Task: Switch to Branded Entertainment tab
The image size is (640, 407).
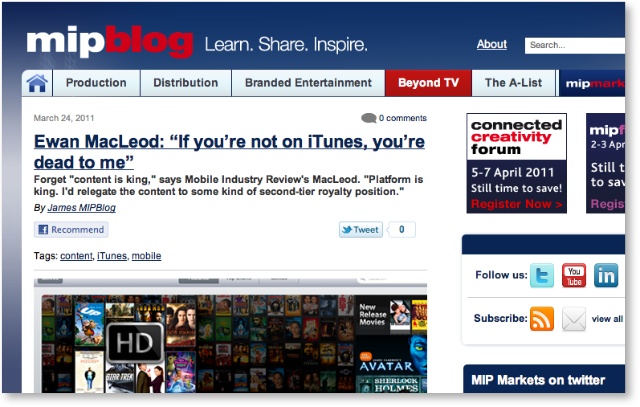Action: coord(308,83)
